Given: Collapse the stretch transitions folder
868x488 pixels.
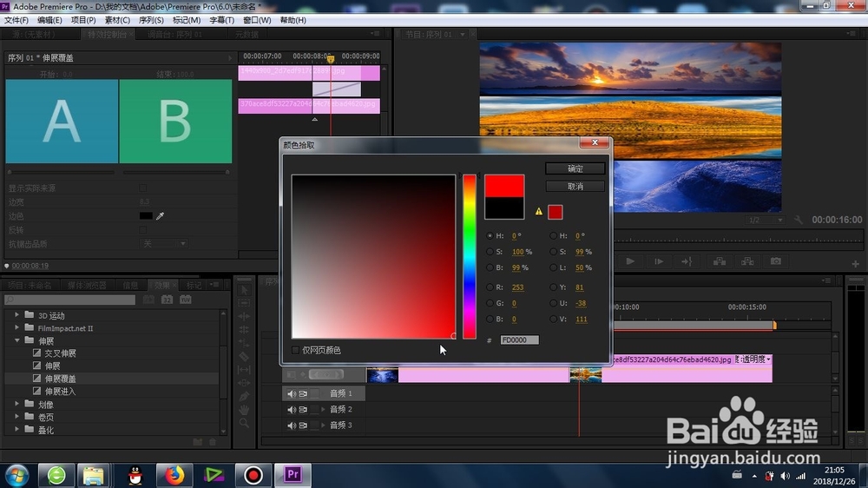Looking at the screenshot, I should (16, 340).
